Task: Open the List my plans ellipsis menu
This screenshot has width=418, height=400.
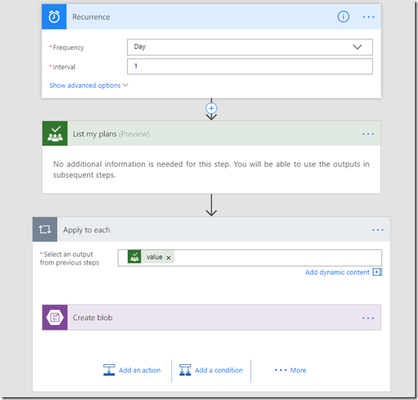Action: click(x=368, y=134)
